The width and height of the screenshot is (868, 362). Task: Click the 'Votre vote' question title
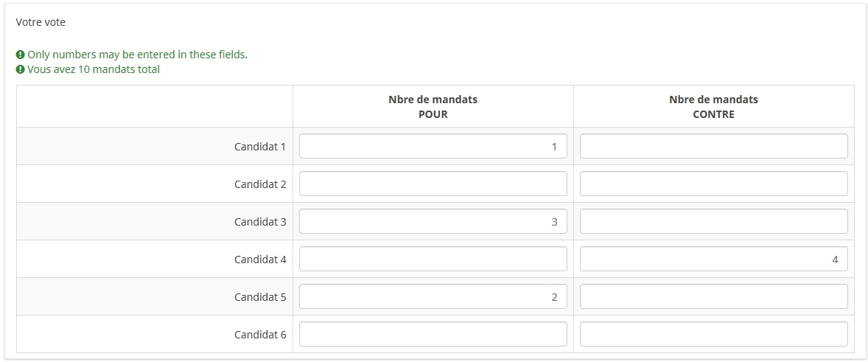click(41, 22)
